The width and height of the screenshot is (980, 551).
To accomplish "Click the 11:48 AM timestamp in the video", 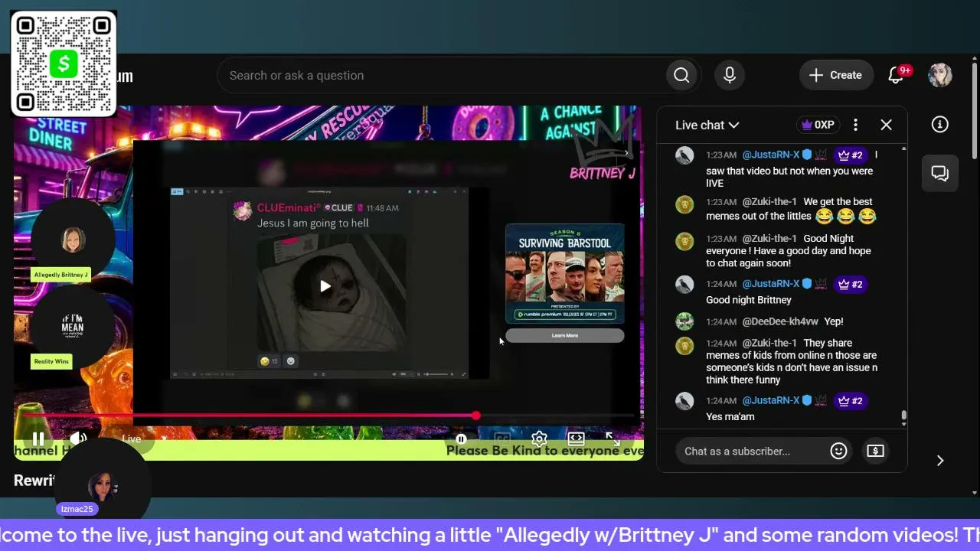I will (382, 208).
